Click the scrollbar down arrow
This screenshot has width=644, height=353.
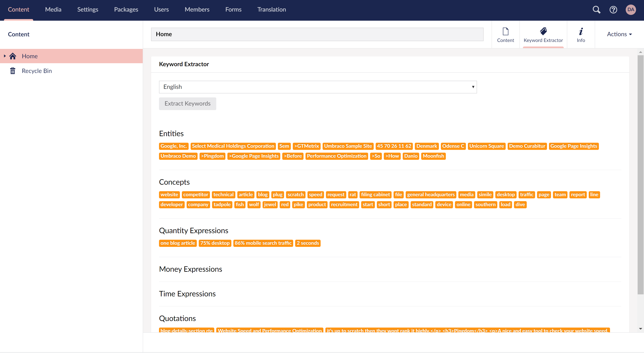coord(640,329)
